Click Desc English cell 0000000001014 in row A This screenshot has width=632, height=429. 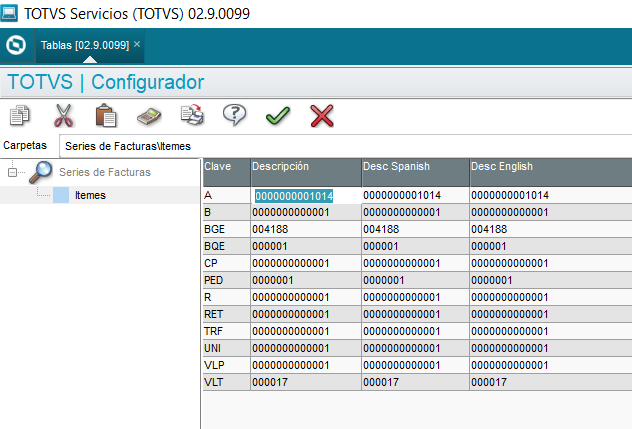[x=551, y=196]
